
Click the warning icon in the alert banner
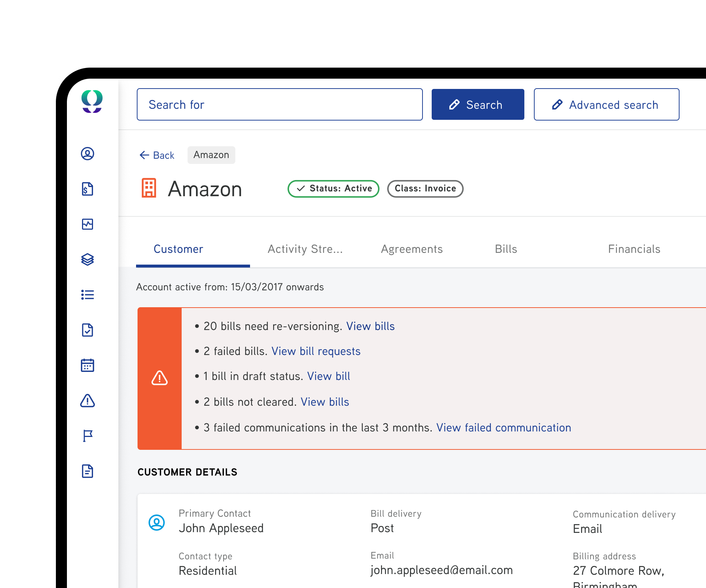coord(160,378)
